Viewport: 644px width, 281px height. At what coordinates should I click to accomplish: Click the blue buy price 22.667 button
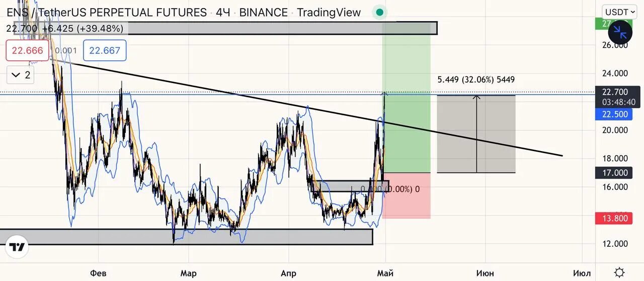(x=105, y=50)
